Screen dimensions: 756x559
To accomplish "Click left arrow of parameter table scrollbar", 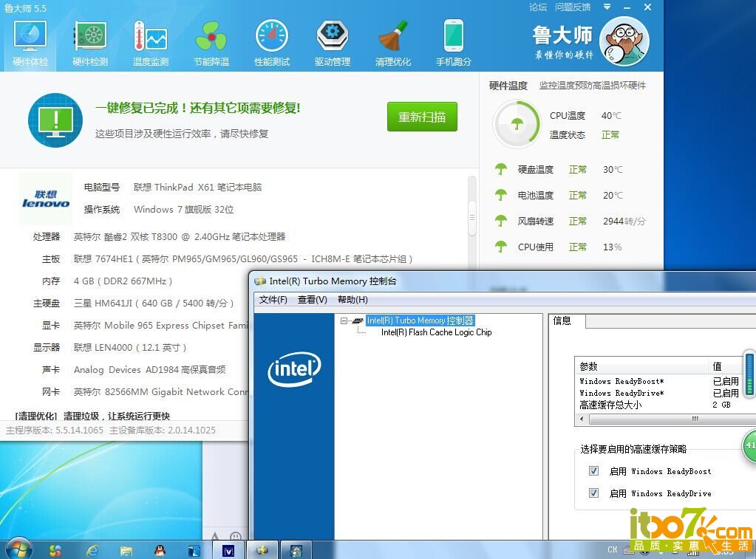I will pyautogui.click(x=582, y=419).
